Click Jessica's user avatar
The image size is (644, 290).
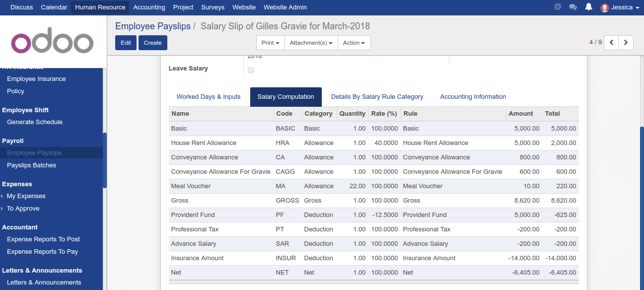coord(604,7)
